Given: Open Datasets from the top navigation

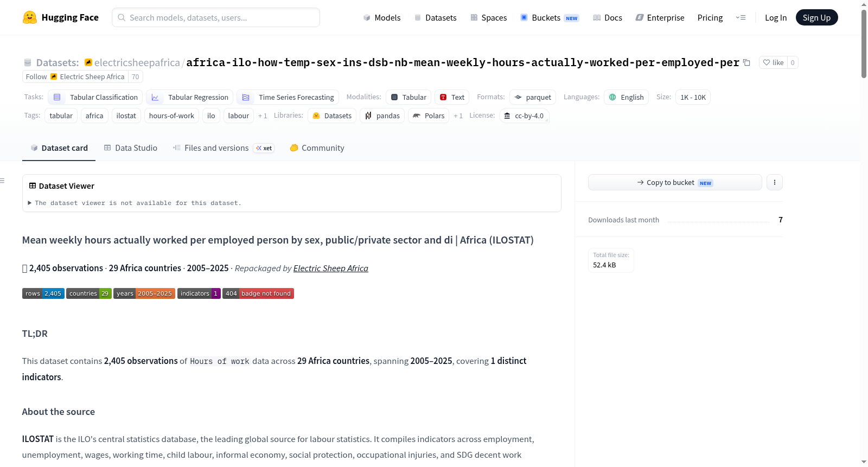Looking at the screenshot, I should (435, 17).
